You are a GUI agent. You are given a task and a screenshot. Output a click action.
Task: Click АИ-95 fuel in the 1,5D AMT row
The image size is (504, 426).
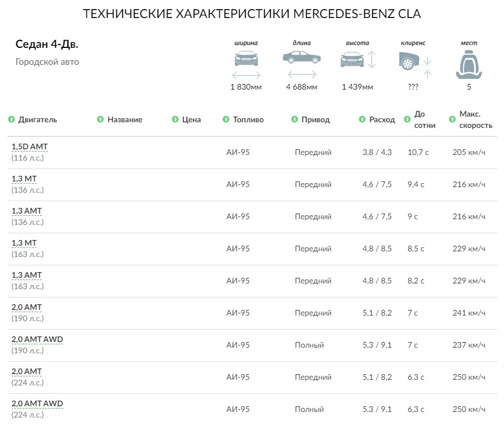tap(238, 152)
